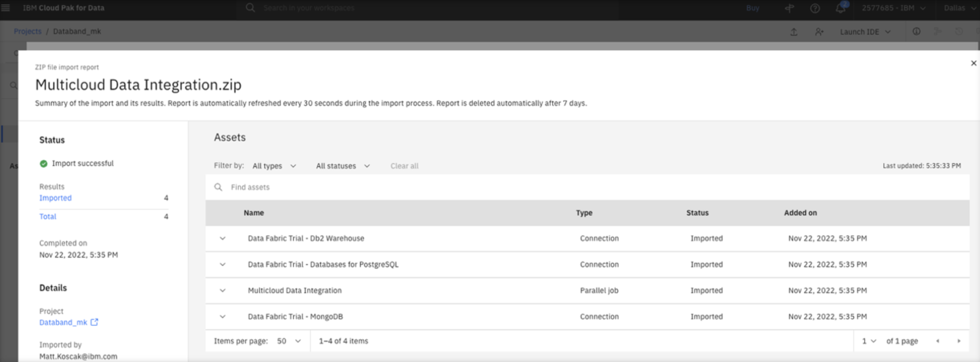
Task: Open the Dallas region dropdown
Action: [x=960, y=8]
